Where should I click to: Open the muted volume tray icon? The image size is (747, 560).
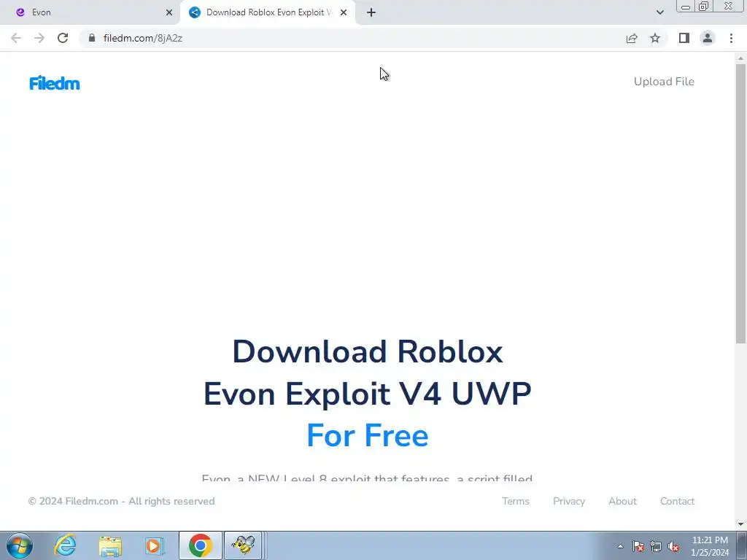(673, 546)
